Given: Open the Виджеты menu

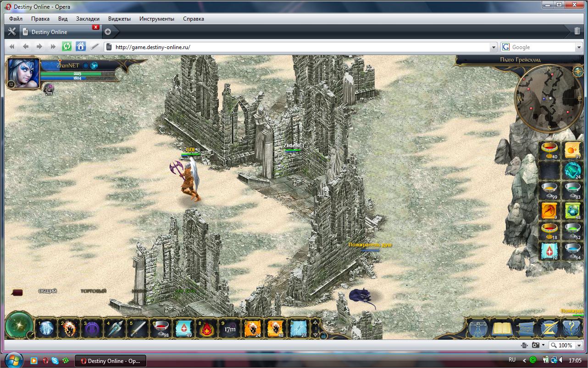Looking at the screenshot, I should [119, 19].
